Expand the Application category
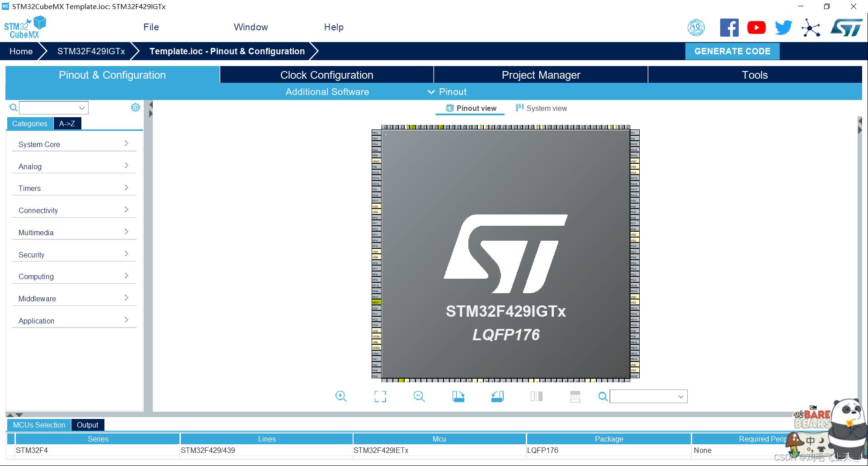Image resolution: width=868 pixels, height=466 pixels. 74,321
